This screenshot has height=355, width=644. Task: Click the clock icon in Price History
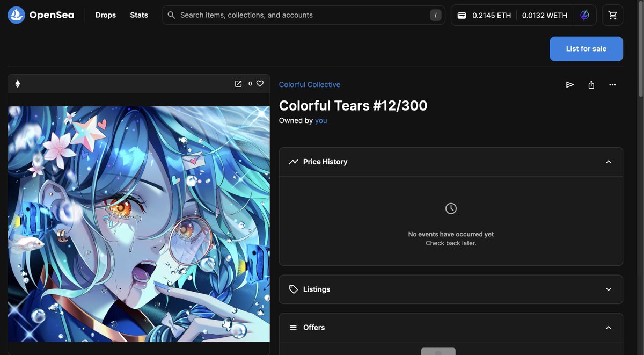451,208
